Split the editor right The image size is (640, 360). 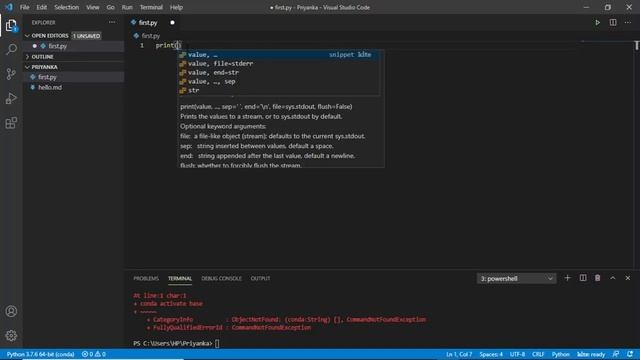pos(613,22)
